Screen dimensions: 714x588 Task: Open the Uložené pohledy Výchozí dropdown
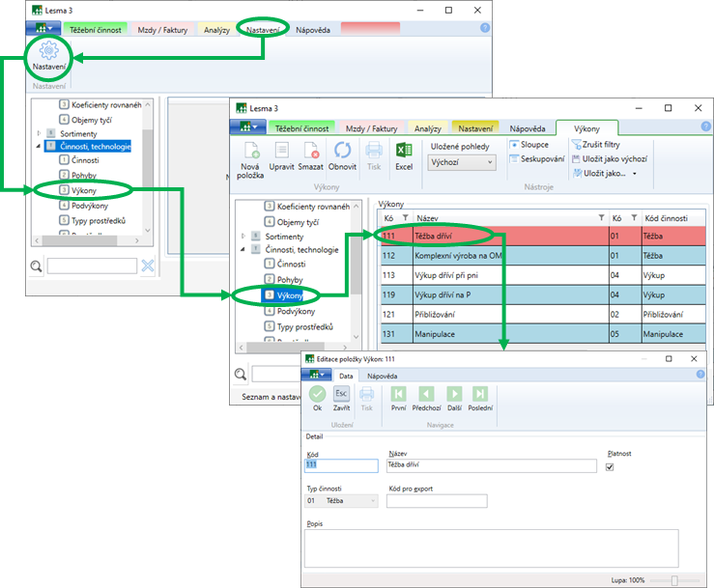coord(462,163)
